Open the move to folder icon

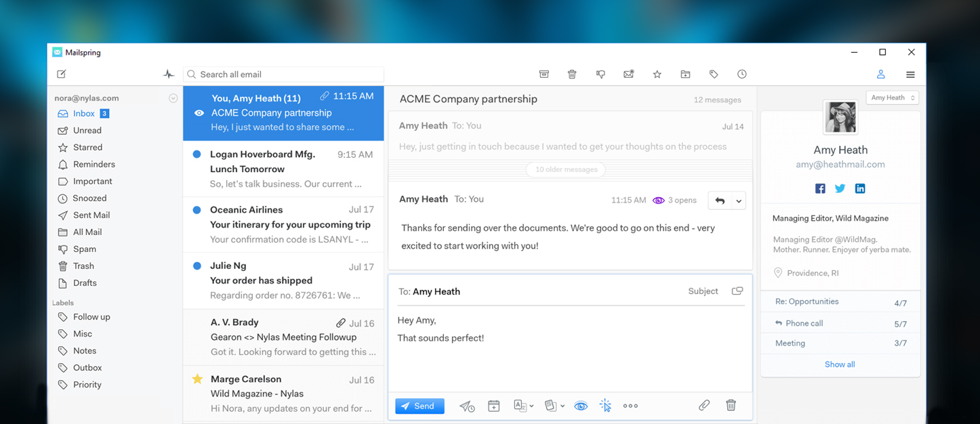pos(685,75)
